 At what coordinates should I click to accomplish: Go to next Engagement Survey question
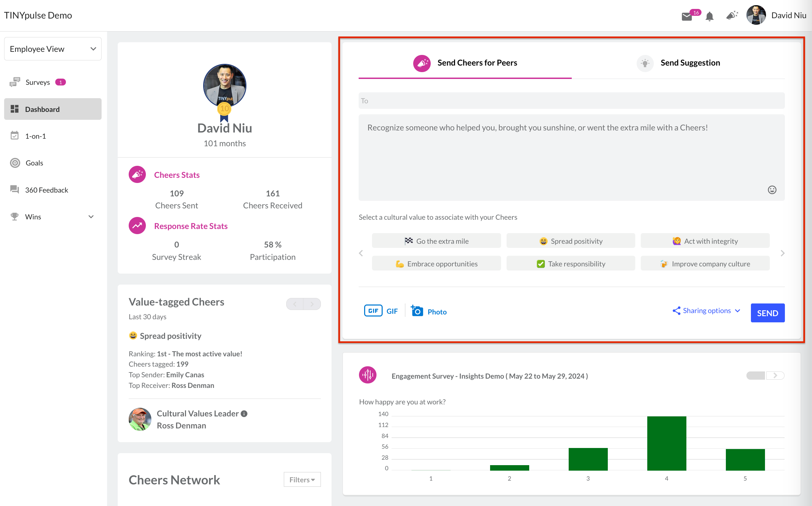[x=775, y=376]
